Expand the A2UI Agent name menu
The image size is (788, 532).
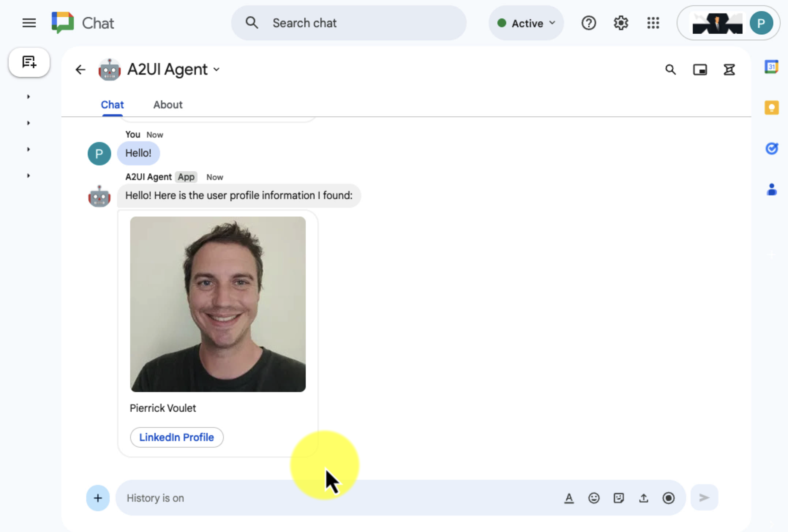click(217, 69)
